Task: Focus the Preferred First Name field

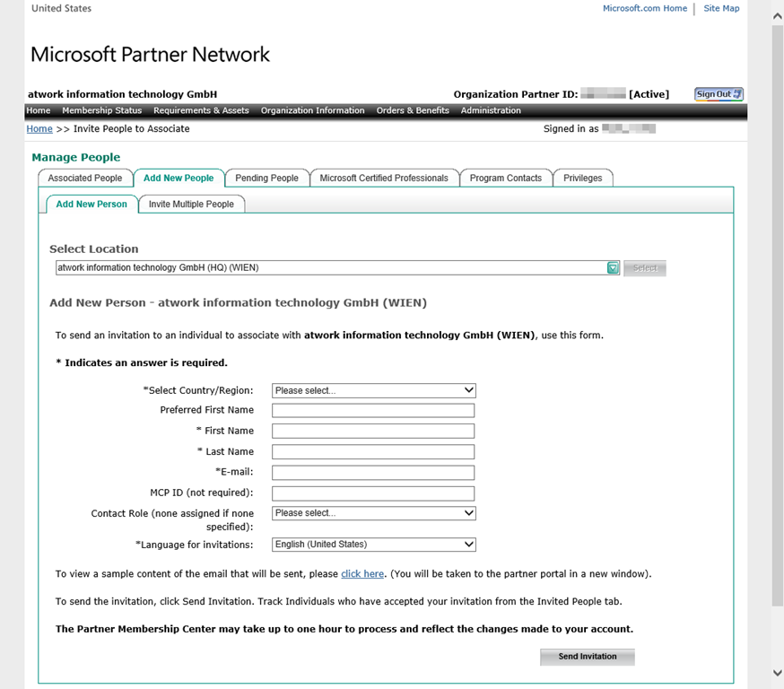Action: pyautogui.click(x=373, y=411)
